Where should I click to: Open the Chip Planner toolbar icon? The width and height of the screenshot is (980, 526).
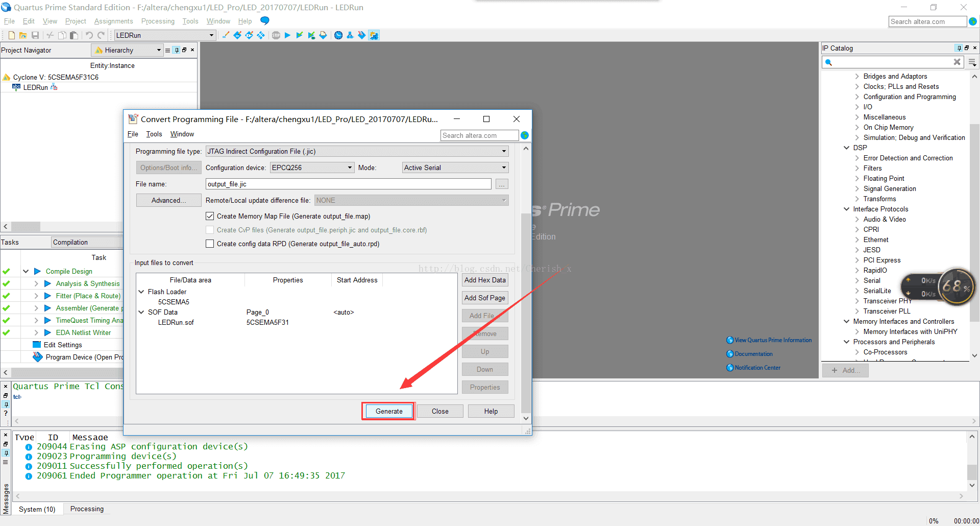tap(261, 35)
